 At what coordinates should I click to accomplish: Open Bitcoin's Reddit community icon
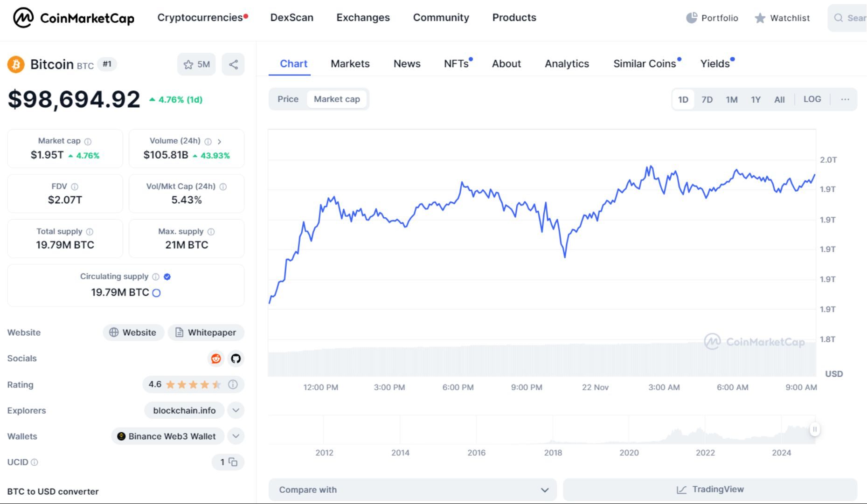click(215, 359)
